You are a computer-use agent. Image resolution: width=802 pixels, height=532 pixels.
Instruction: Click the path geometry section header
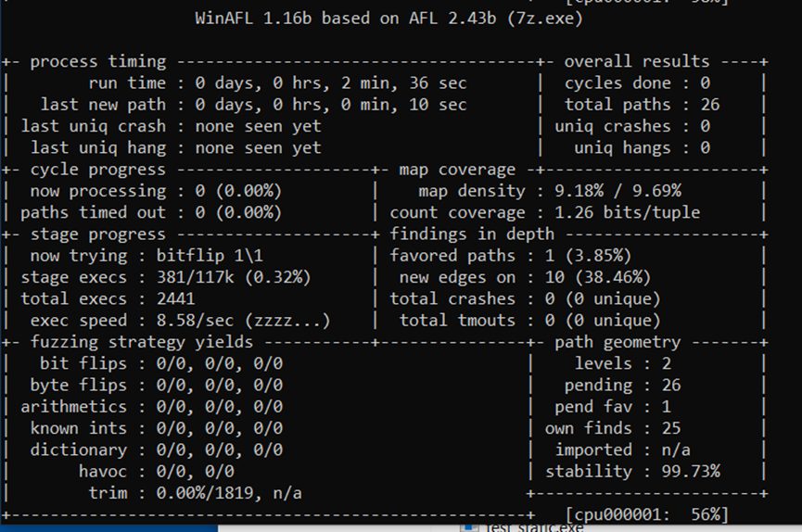(617, 342)
